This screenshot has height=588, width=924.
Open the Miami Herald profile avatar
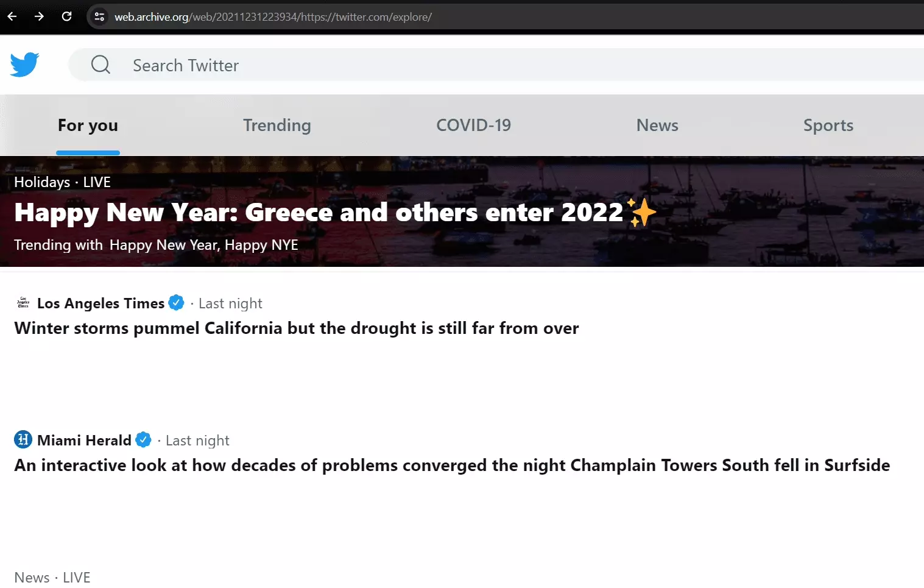click(22, 440)
